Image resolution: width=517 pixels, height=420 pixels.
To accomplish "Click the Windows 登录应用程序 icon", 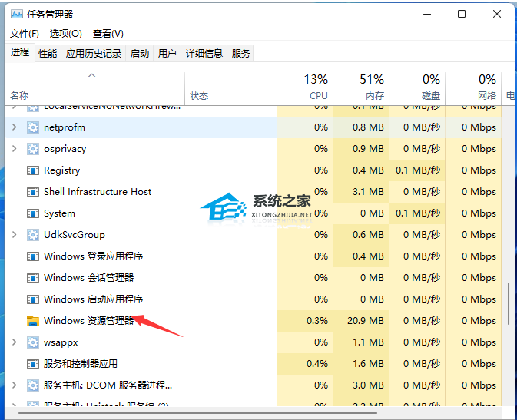I will coord(32,256).
